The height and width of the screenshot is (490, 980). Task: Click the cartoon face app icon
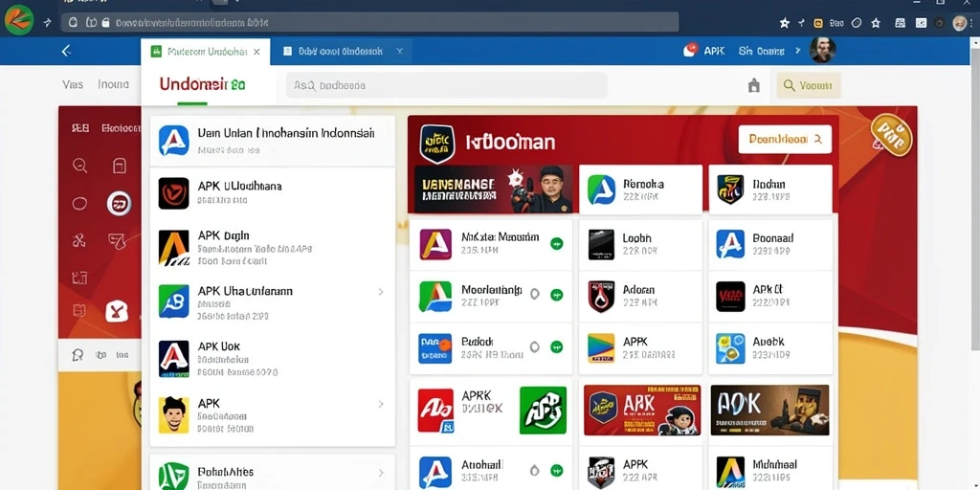(174, 415)
